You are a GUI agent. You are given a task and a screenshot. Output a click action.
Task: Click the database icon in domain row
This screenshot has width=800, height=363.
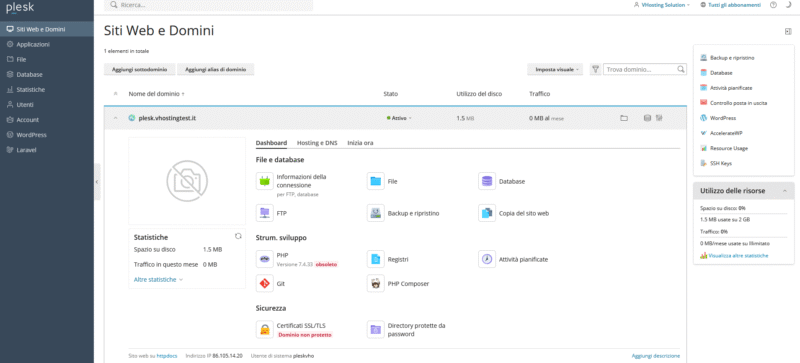(647, 118)
